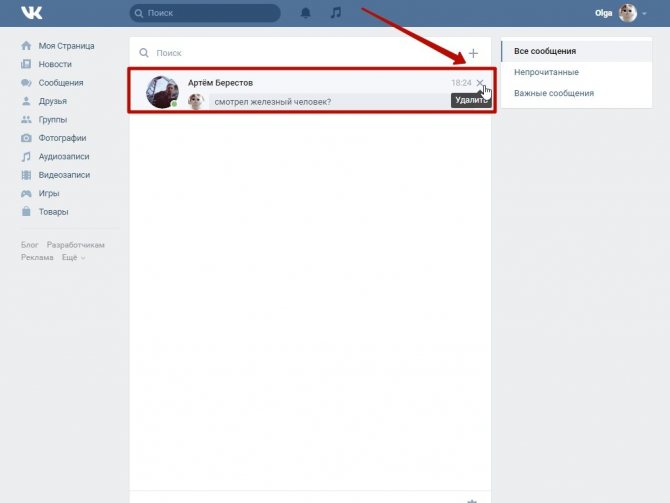Image resolution: width=670 pixels, height=503 pixels.
Task: Click the person icon for Друзья
Action: [26, 101]
